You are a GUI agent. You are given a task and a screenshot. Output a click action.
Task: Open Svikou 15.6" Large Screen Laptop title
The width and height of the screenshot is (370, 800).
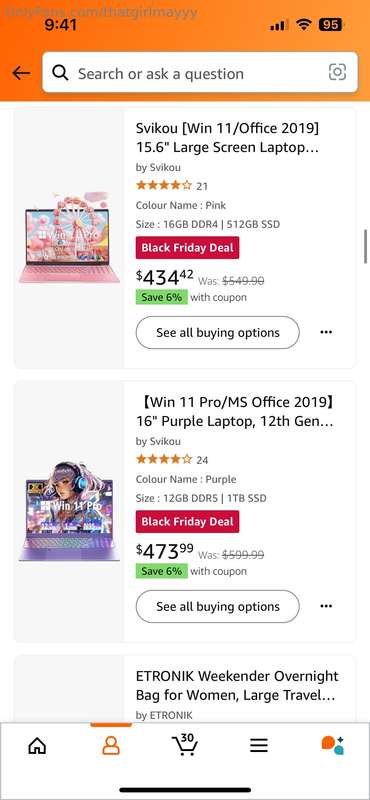point(228,138)
